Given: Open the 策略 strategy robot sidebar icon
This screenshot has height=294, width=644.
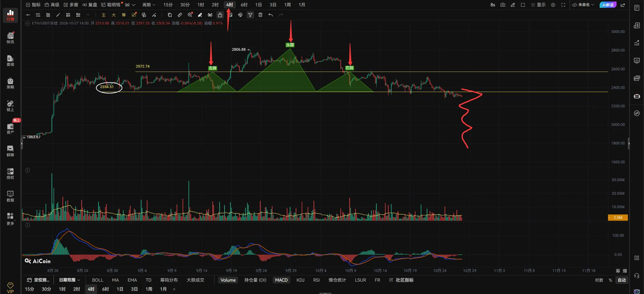Looking at the screenshot, I should (10, 83).
